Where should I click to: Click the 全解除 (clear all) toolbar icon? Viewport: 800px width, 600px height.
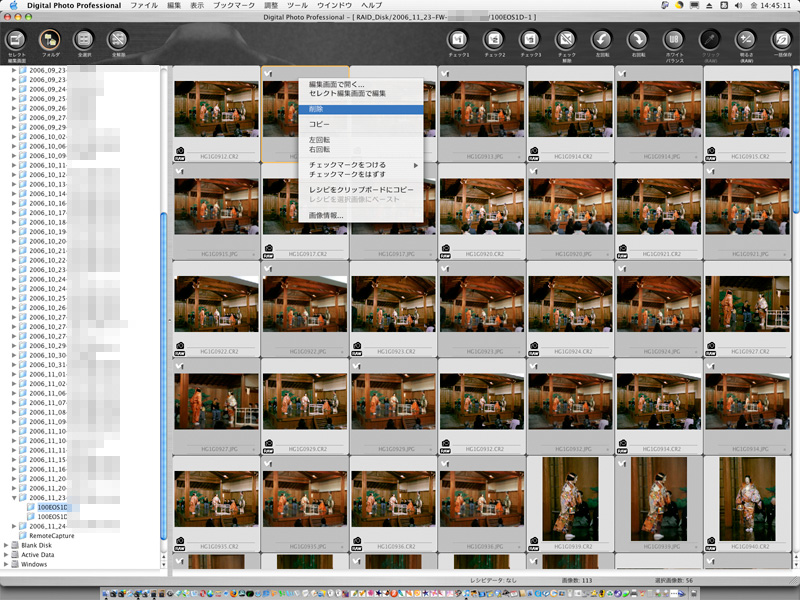coord(118,40)
